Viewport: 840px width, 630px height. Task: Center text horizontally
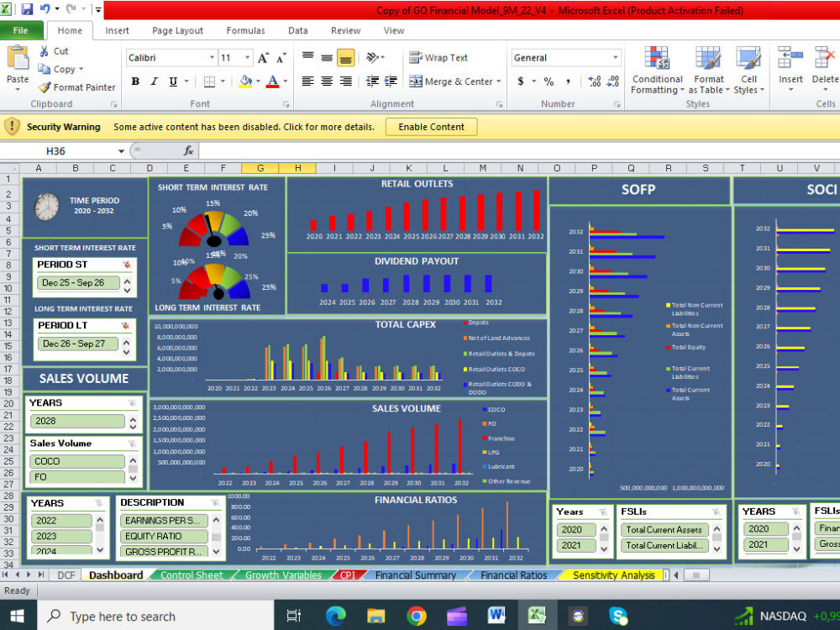click(327, 81)
